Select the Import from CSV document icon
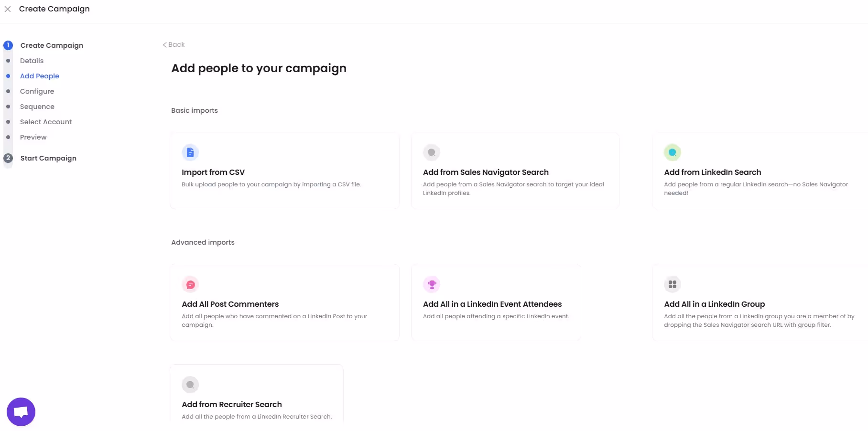This screenshot has height=431, width=868. tap(190, 152)
